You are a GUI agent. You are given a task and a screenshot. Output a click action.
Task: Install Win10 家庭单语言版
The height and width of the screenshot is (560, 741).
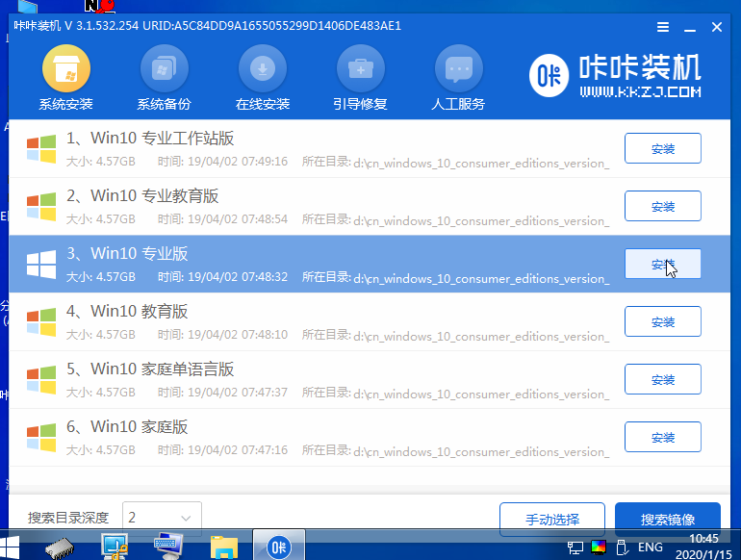662,379
